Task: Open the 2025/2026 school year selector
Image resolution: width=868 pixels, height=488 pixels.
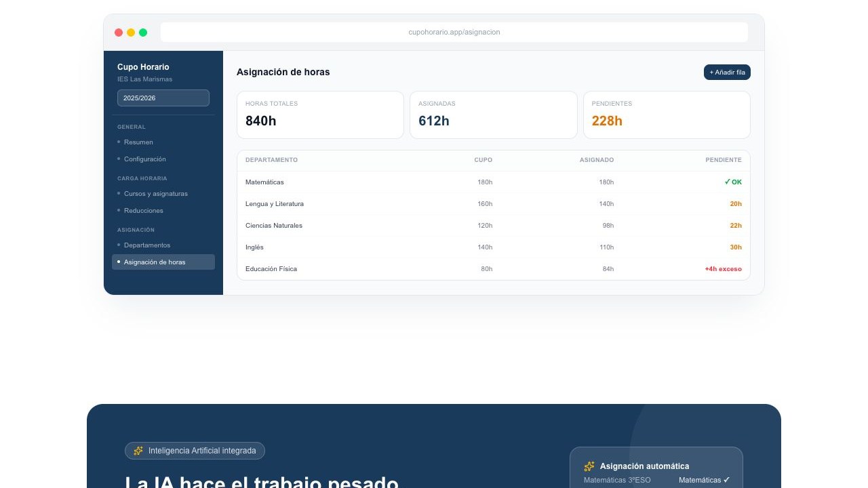Action: (x=163, y=98)
